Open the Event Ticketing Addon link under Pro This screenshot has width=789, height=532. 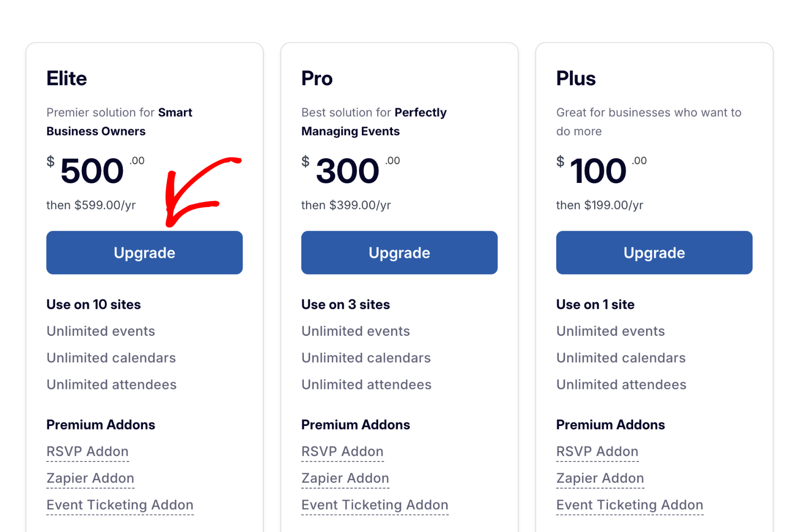tap(375, 504)
